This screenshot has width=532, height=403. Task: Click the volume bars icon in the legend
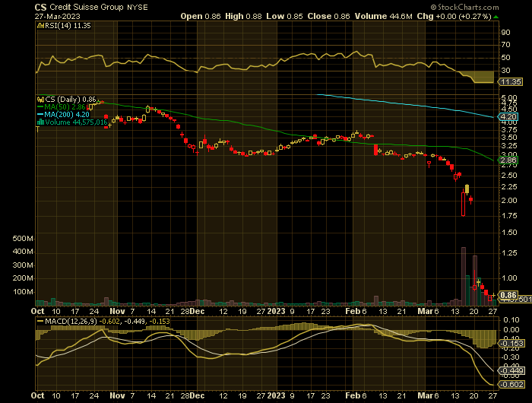[40, 122]
